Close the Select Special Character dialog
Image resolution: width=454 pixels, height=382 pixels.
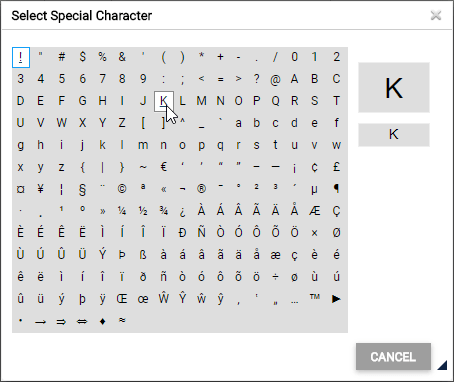click(x=436, y=15)
